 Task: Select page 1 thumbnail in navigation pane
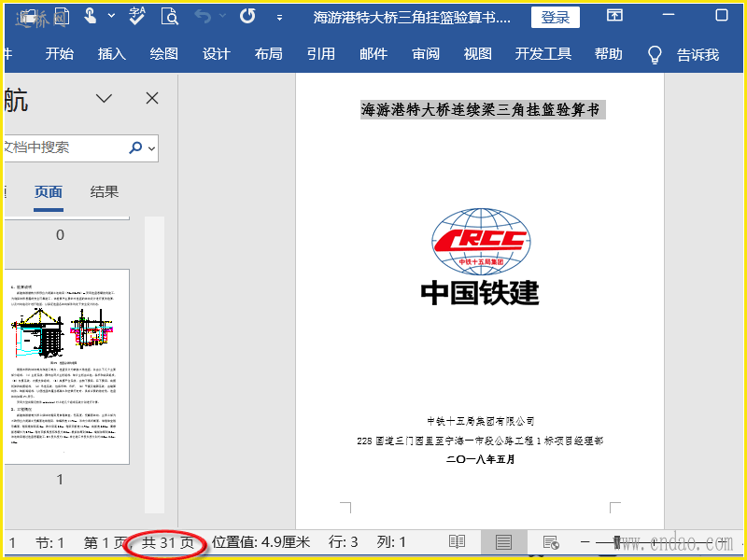(x=66, y=366)
